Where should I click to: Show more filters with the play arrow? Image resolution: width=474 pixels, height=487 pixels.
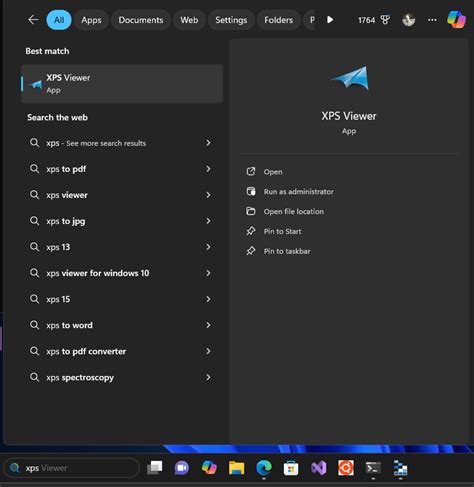330,20
